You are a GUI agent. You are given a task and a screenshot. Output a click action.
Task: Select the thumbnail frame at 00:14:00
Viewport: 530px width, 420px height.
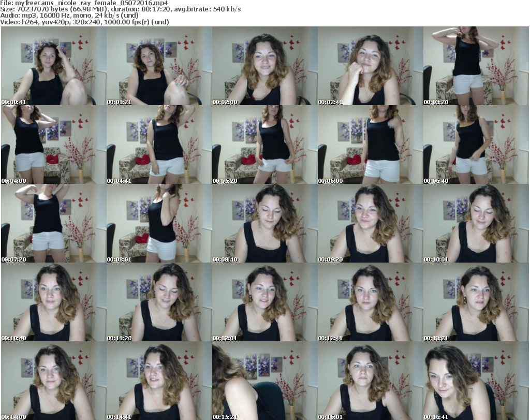(54, 381)
